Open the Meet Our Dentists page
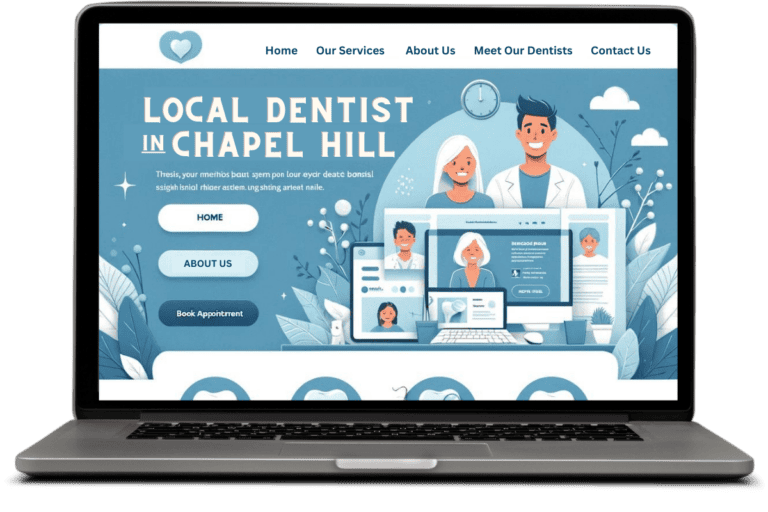 coord(523,51)
